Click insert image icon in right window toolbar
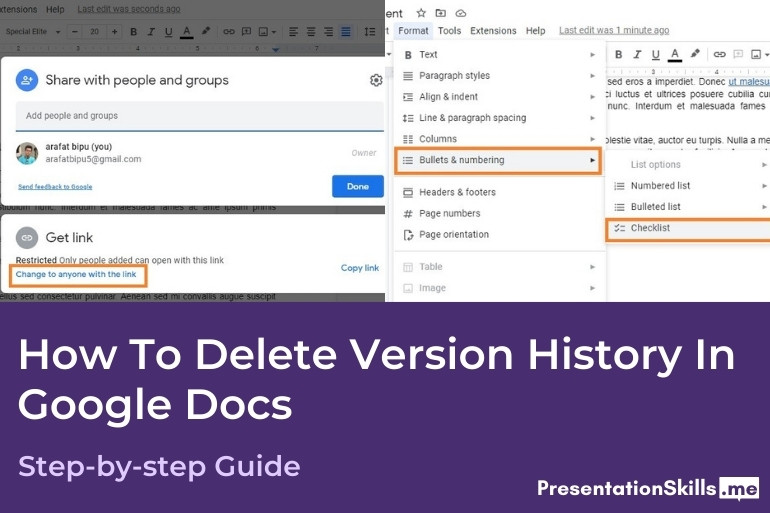The image size is (770, 513). [756, 54]
